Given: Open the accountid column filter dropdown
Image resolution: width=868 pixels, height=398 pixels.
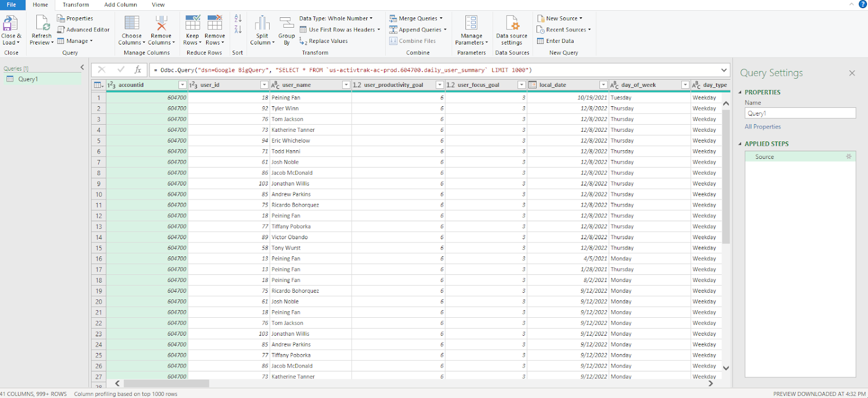Looking at the screenshot, I should click(x=182, y=85).
